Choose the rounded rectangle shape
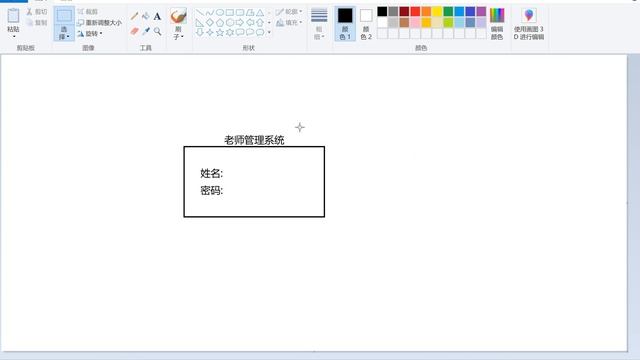640x360 pixels. tap(240, 12)
